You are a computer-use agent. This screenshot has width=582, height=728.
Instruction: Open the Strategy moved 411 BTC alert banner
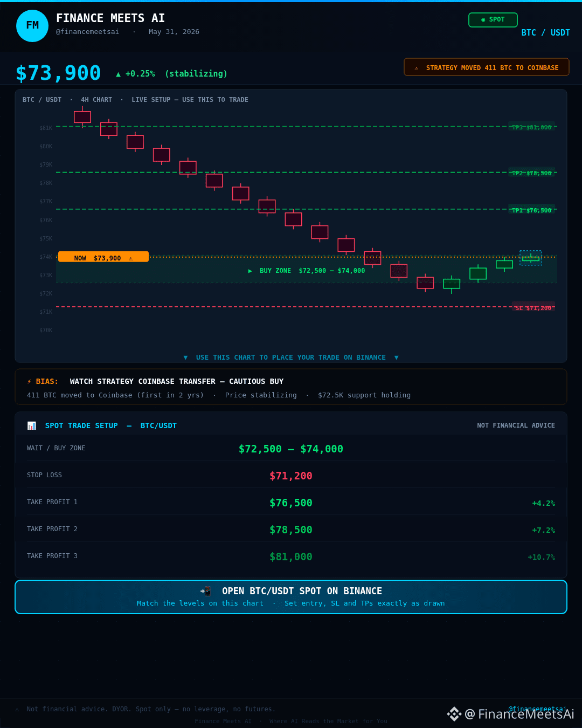coord(487,67)
